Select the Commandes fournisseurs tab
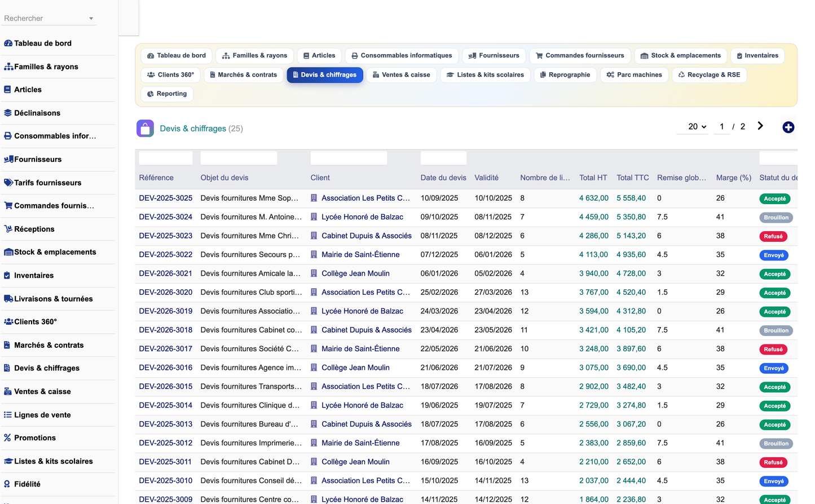Viewport: 815px width, 504px height. point(580,56)
